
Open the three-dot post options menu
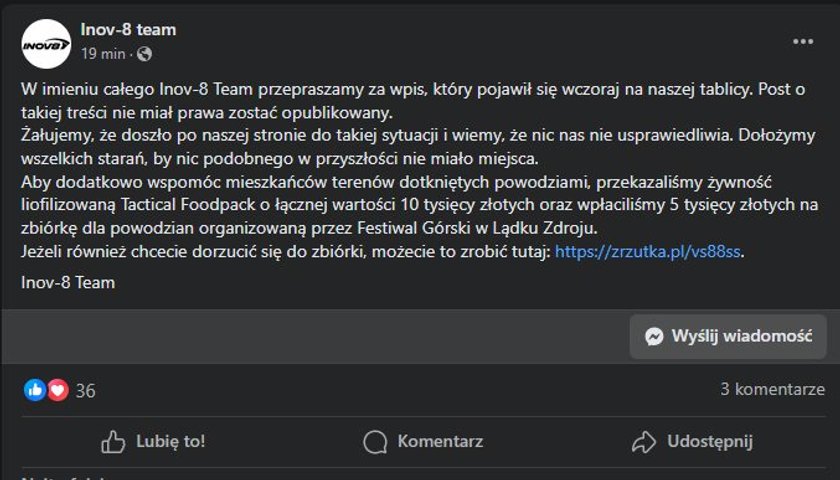coord(803,42)
